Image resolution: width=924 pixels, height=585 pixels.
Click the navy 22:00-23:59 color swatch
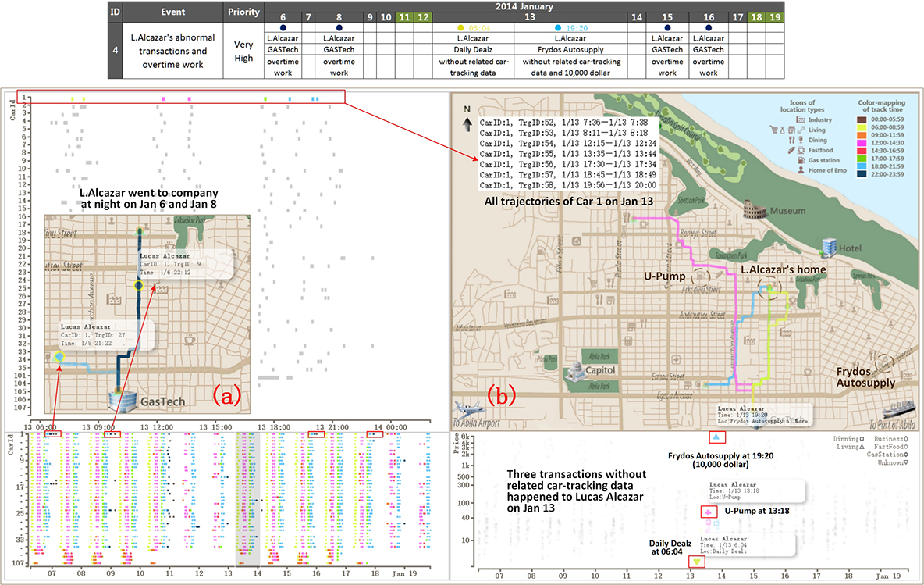click(862, 174)
